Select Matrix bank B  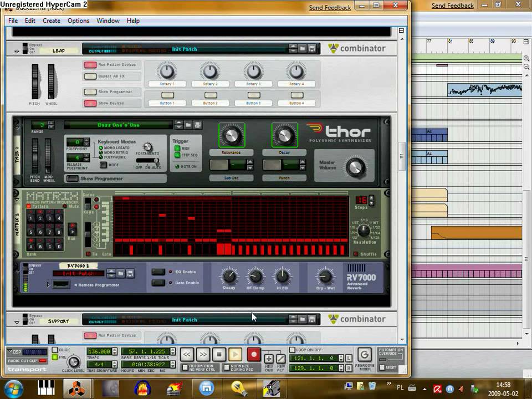click(40, 246)
